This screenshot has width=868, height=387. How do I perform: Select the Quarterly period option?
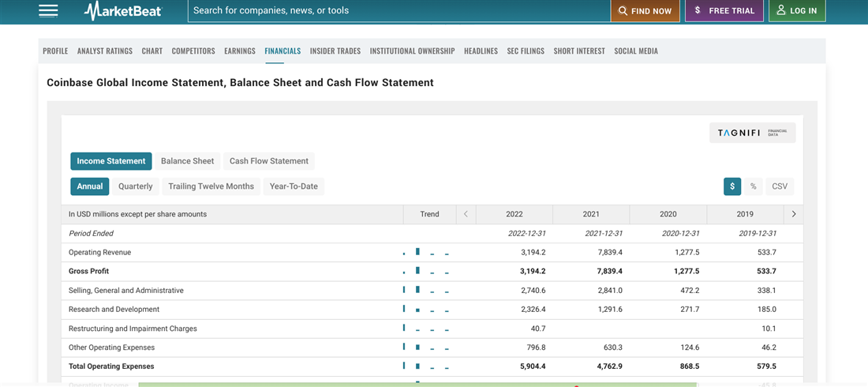click(x=136, y=186)
